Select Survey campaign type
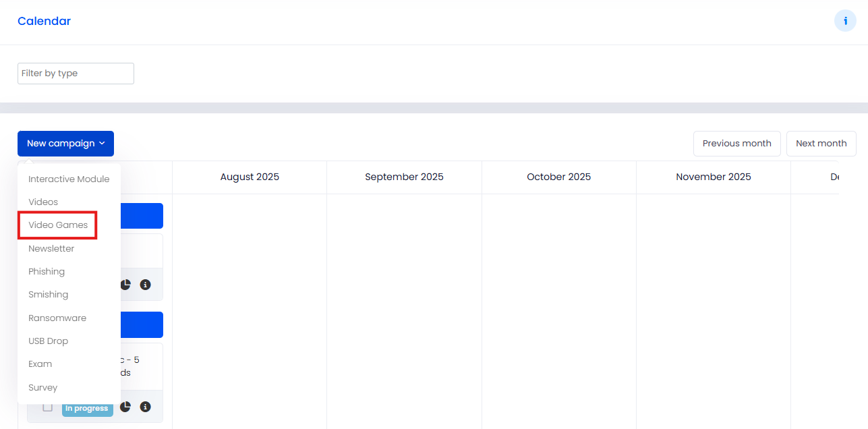Viewport: 868px width, 429px height. [43, 388]
